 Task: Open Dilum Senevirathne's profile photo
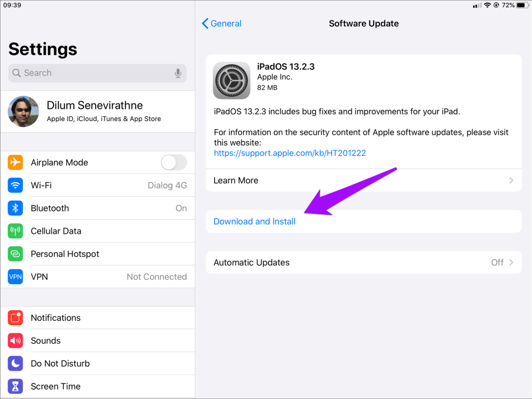click(x=24, y=111)
